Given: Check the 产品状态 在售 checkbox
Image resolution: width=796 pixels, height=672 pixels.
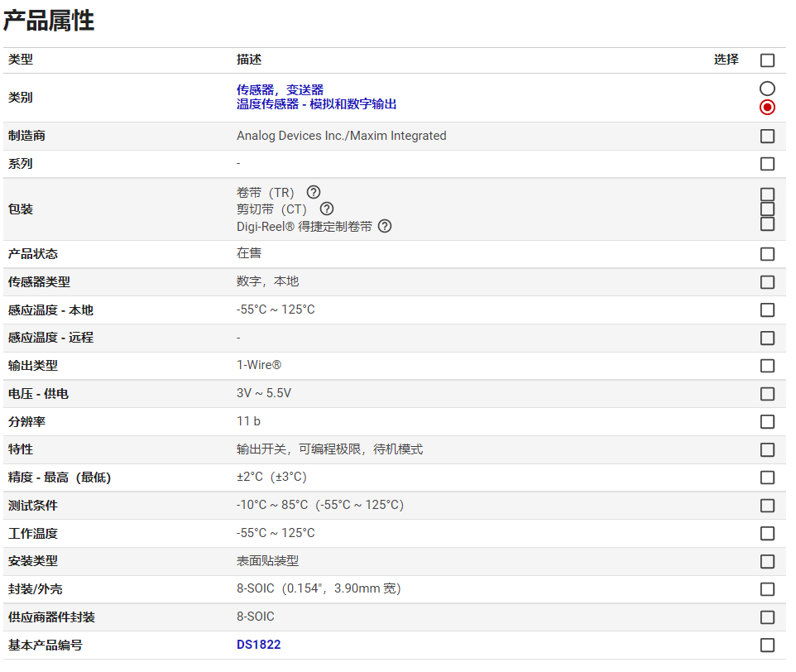Looking at the screenshot, I should (767, 254).
